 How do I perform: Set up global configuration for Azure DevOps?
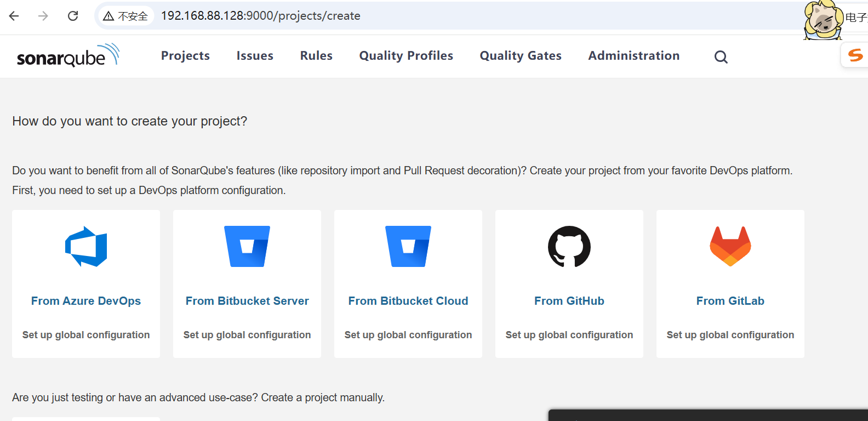86,335
